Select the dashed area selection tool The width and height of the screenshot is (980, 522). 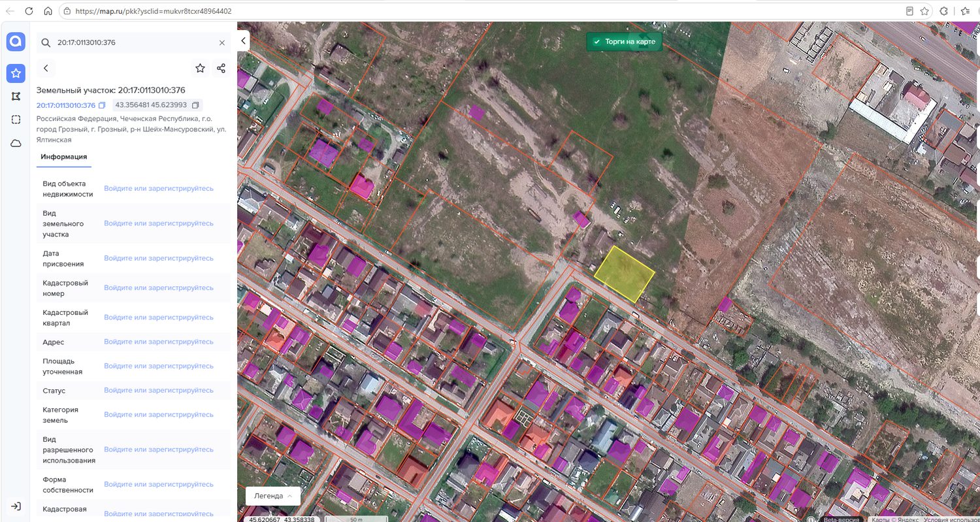tap(16, 120)
